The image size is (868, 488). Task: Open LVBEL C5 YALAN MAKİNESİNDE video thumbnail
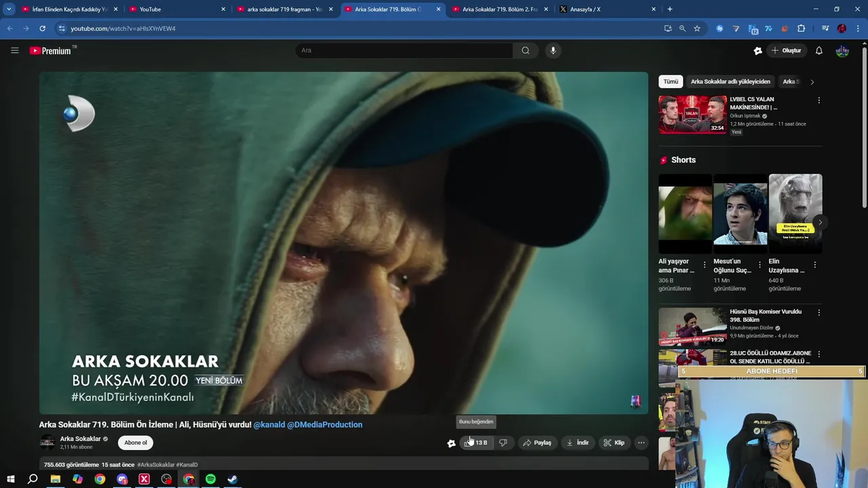pos(692,115)
